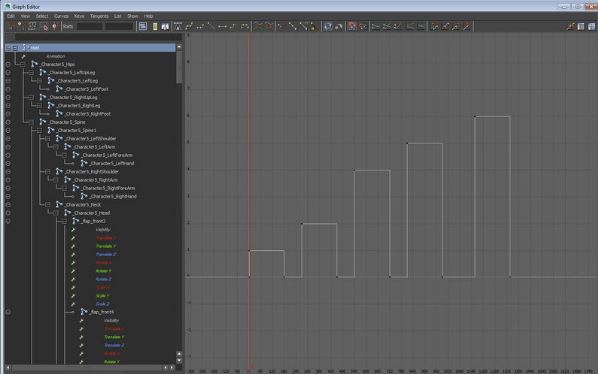Viewport: 598px width, 374px height.
Task: Open the Select menu
Action: point(42,16)
